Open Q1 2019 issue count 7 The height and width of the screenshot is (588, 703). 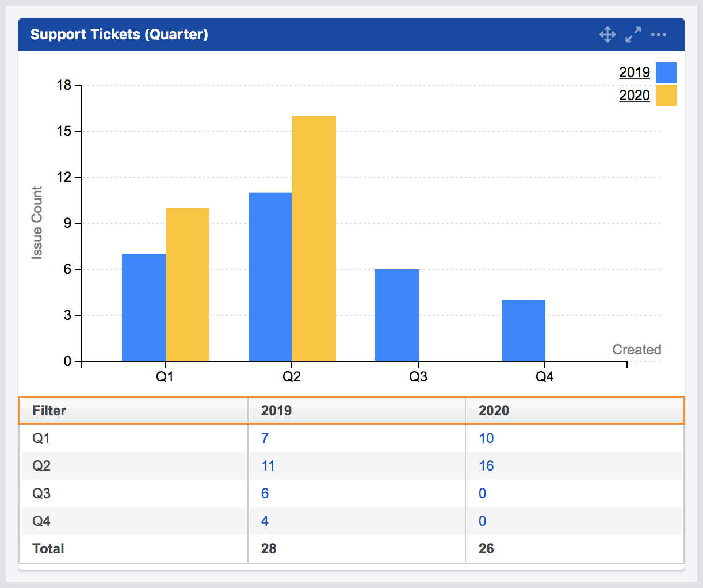(265, 438)
